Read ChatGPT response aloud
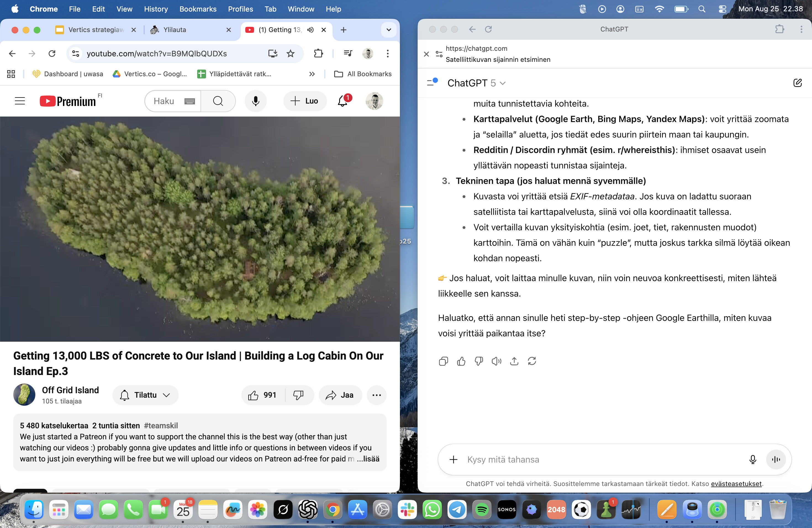812x528 pixels. pos(496,361)
